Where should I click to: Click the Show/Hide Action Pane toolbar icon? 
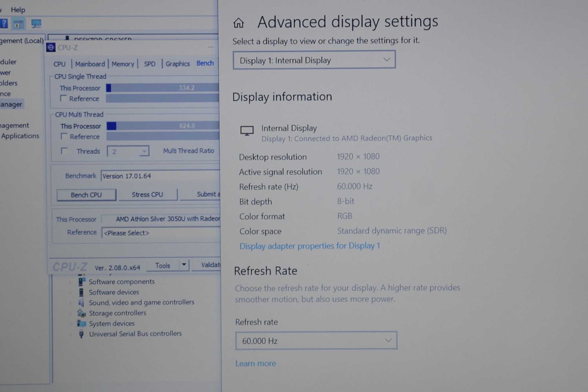[19, 24]
